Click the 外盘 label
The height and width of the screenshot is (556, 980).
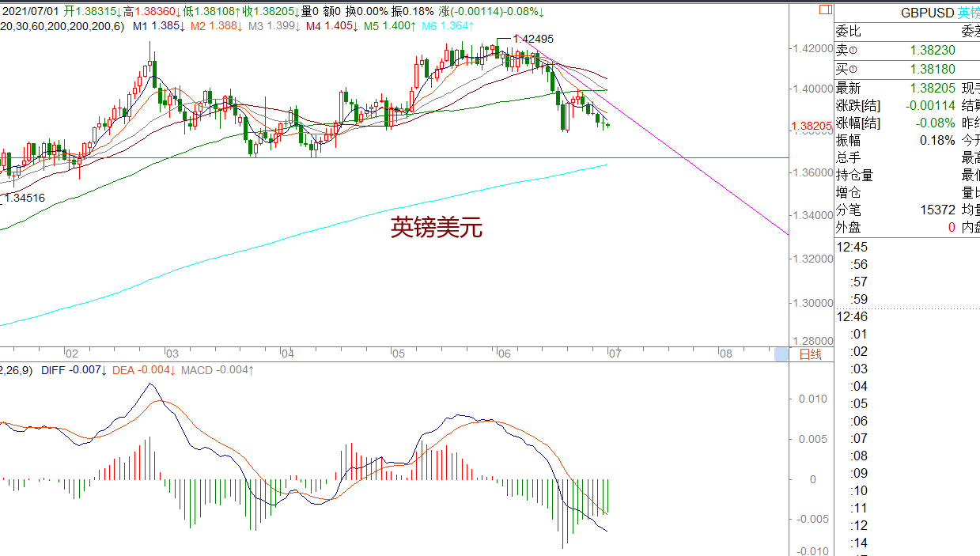click(x=849, y=228)
